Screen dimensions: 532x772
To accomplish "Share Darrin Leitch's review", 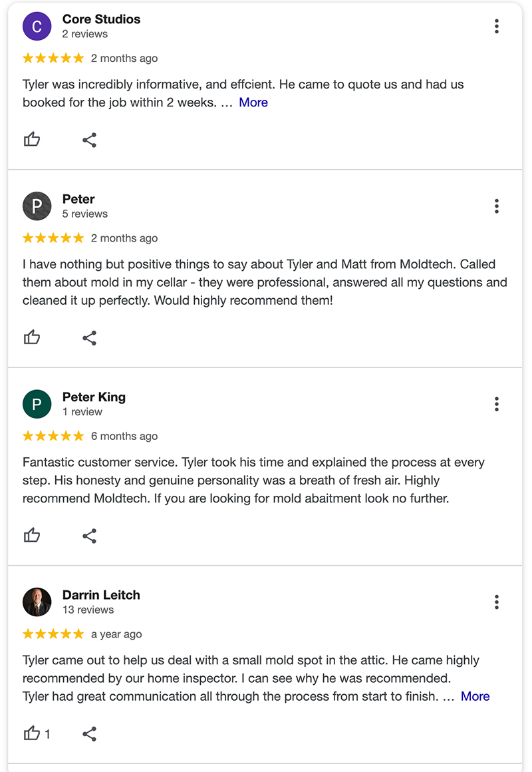I will [89, 734].
